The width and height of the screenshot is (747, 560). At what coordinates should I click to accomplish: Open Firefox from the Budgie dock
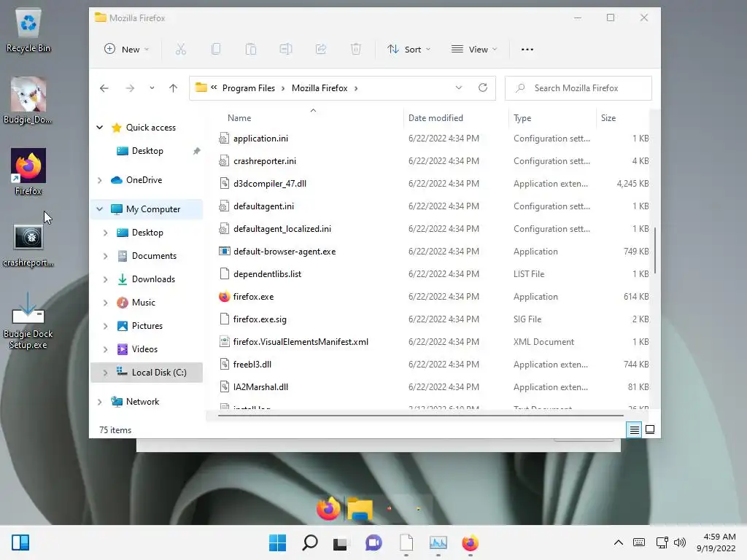[x=328, y=508]
